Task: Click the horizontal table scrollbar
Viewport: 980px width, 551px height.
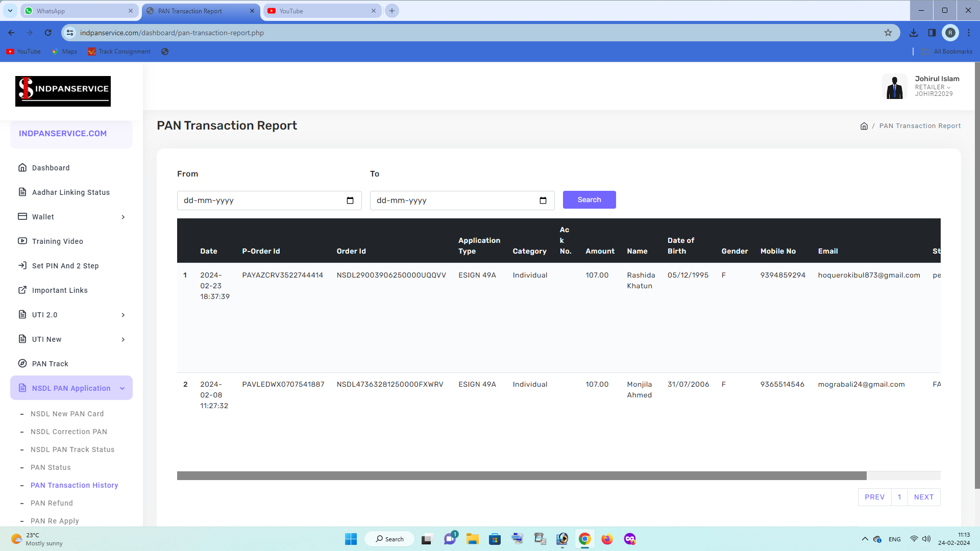Action: (x=521, y=475)
